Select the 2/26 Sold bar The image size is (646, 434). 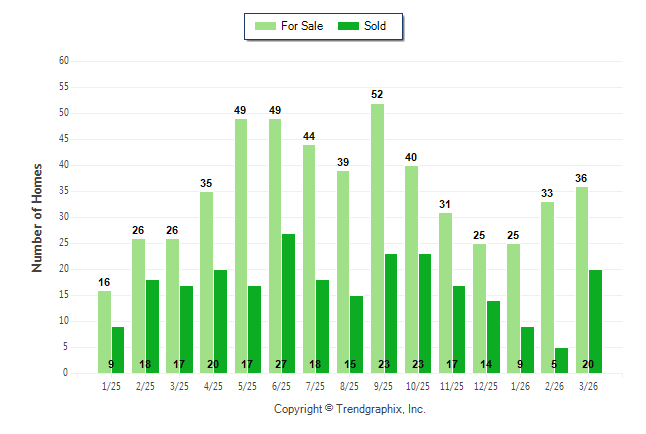click(561, 360)
